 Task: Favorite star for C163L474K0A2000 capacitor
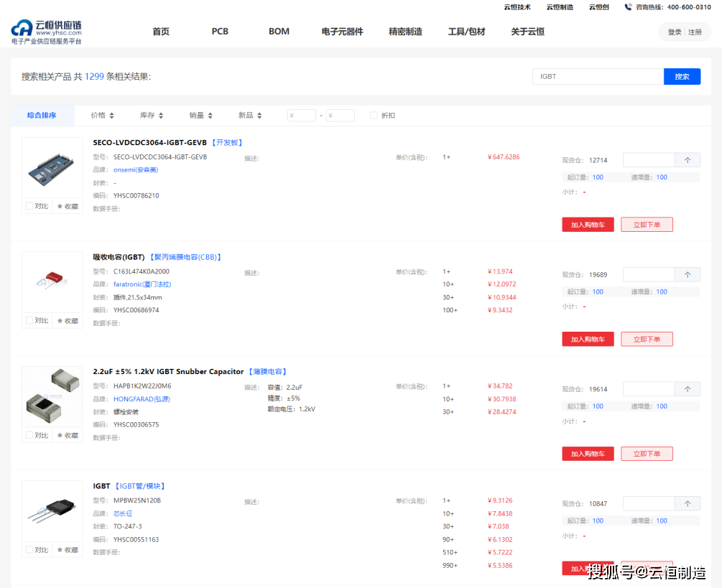[60, 321]
